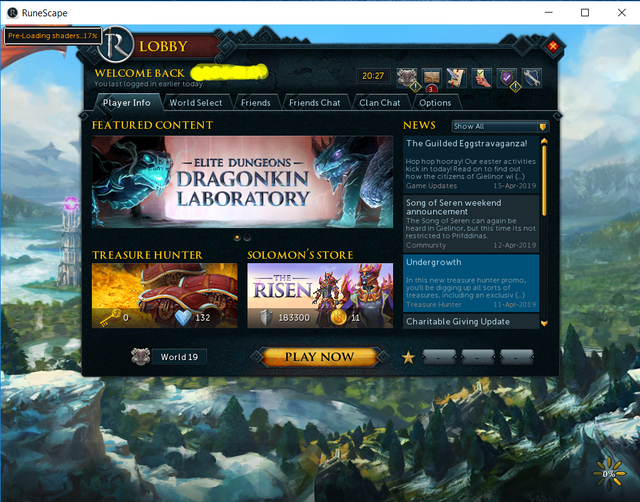Open Song of Seren weekend announcement news
This screenshot has width=640, height=502.
tap(471, 223)
